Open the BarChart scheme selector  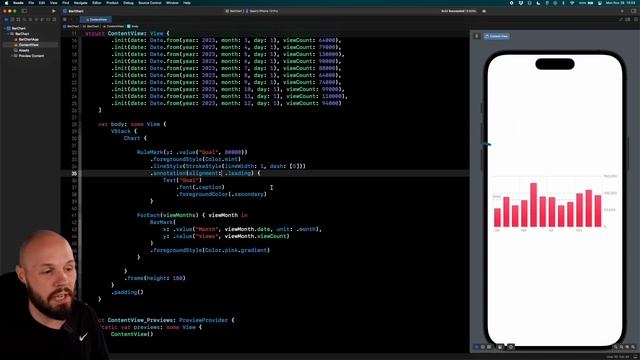tap(233, 11)
